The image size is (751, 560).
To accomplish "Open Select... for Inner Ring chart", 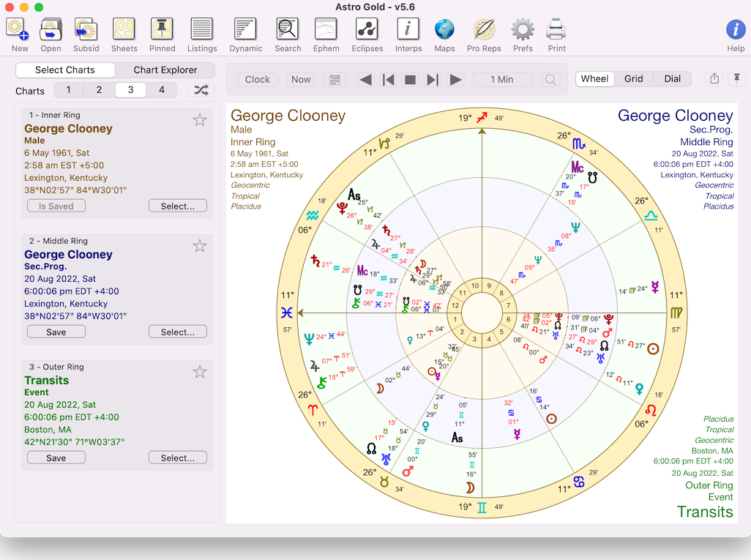I will pyautogui.click(x=177, y=206).
